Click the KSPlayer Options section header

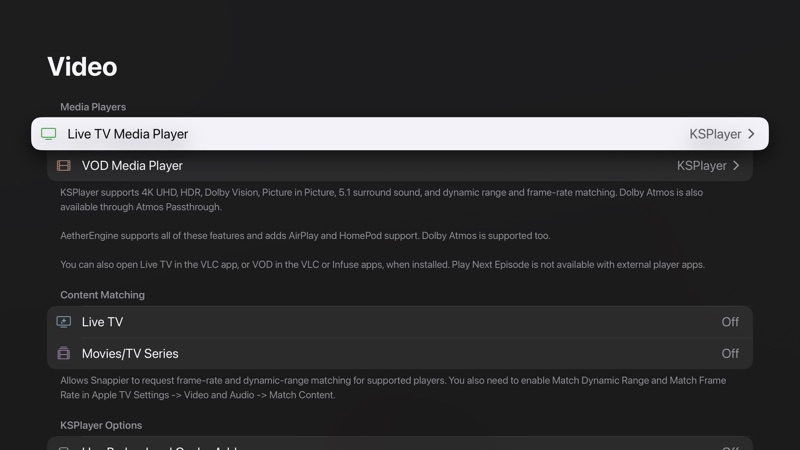pos(101,425)
